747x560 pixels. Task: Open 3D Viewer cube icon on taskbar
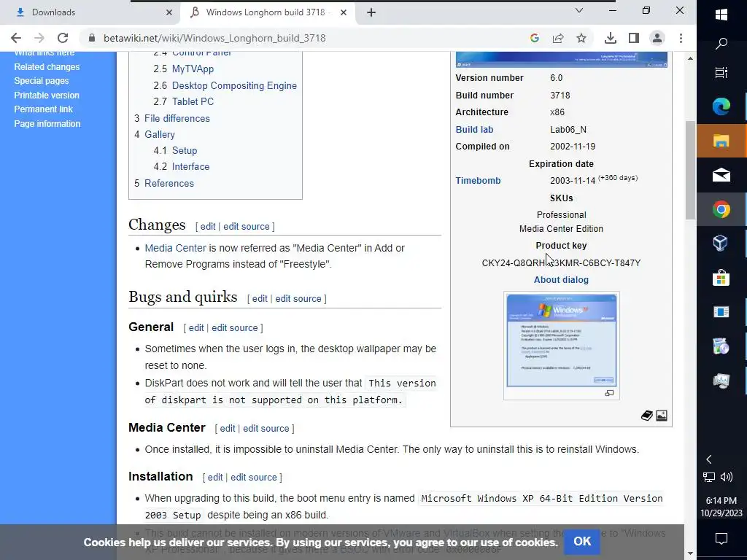click(x=720, y=243)
